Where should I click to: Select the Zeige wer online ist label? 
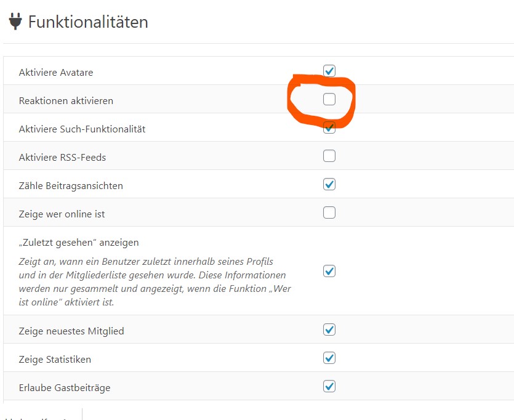tap(62, 214)
